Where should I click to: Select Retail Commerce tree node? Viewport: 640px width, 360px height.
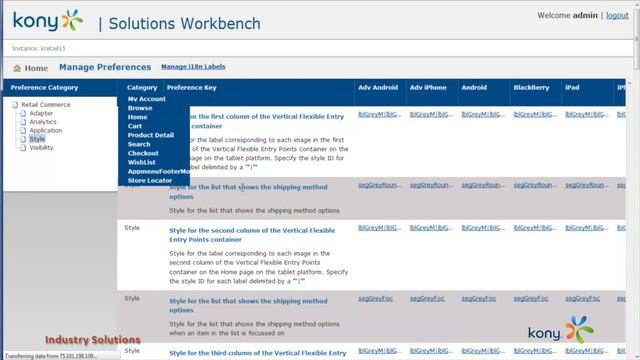(46, 104)
